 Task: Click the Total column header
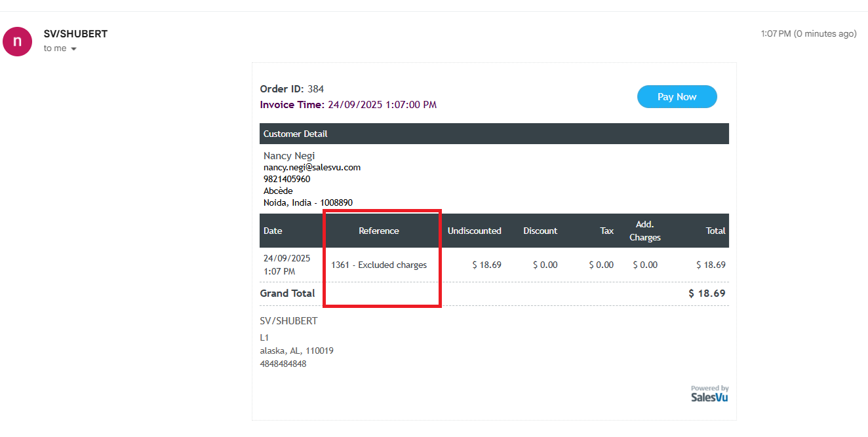[x=716, y=231]
